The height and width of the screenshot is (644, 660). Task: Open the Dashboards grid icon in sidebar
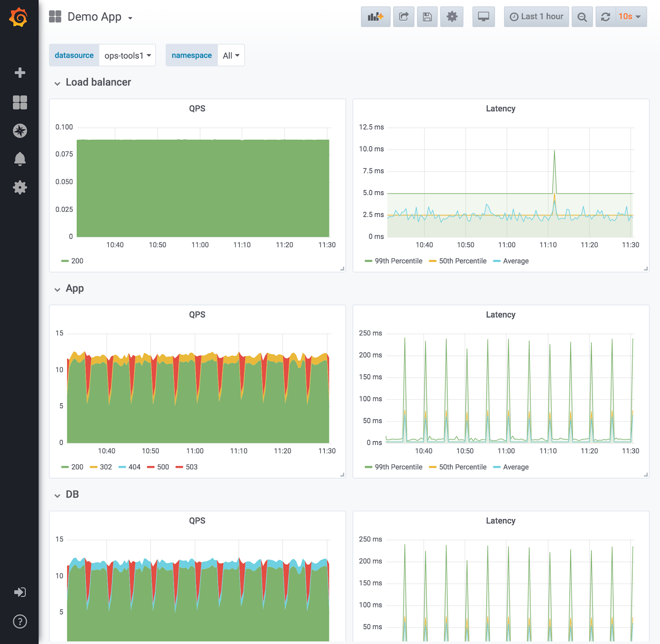coord(20,102)
